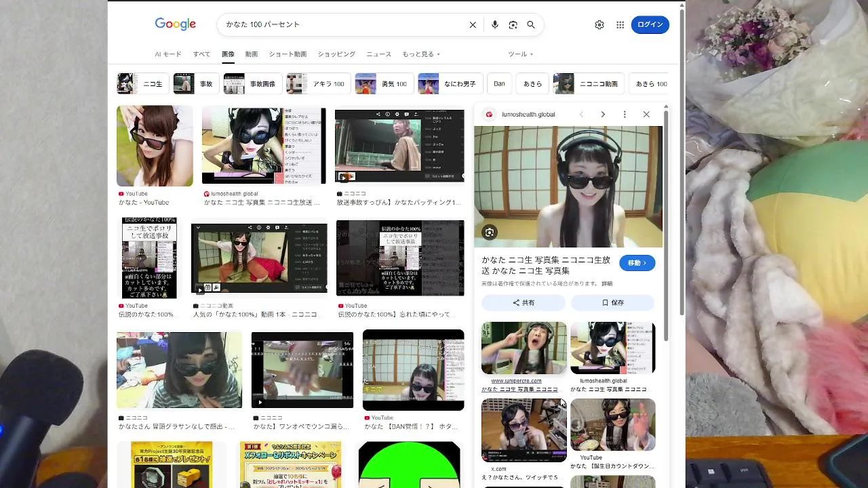868x488 pixels.
Task: Open 伝説のかなた100%】忘れた頃にやって result
Action: tap(400, 258)
